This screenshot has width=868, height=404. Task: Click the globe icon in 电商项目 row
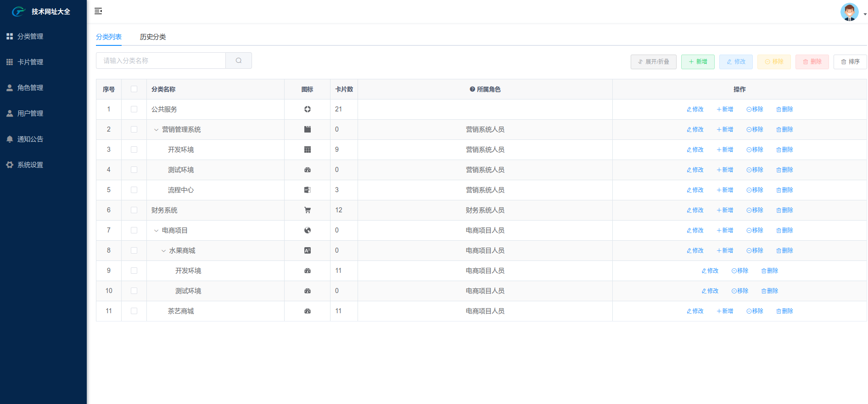[x=308, y=230]
